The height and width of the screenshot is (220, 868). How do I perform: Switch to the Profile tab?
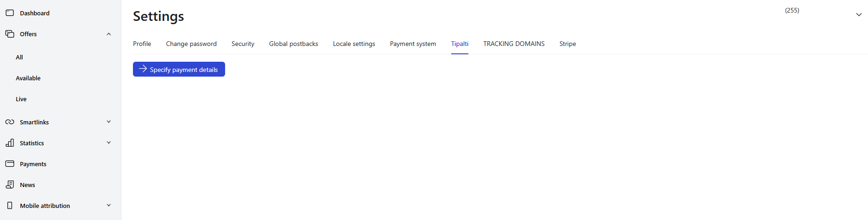[x=142, y=44]
